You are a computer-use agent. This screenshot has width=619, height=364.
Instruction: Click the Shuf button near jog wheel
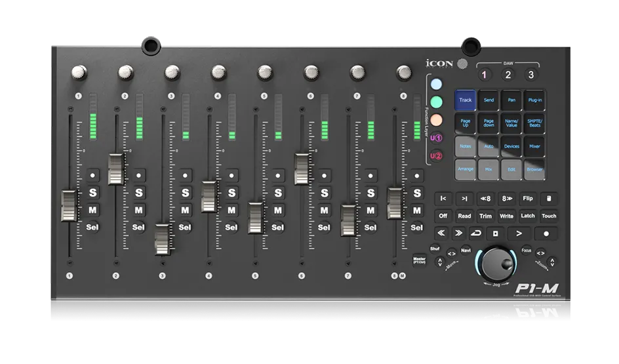[x=435, y=249]
